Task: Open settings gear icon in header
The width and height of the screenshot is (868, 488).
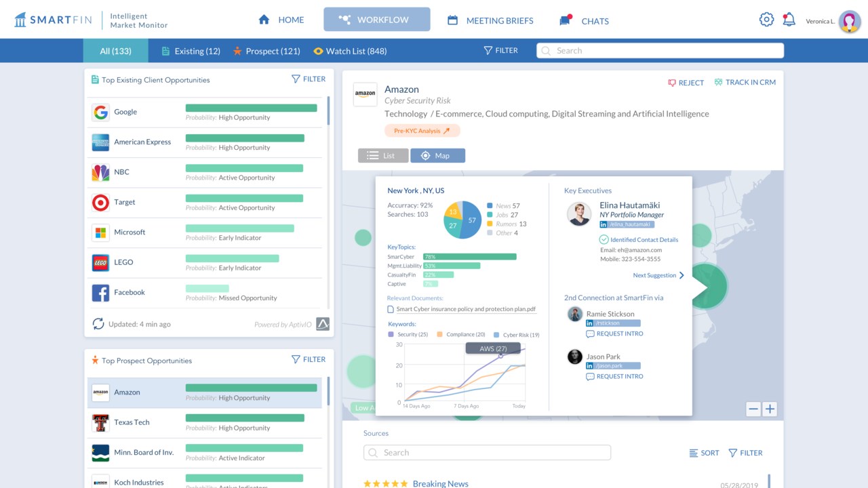Action: pyautogui.click(x=766, y=20)
